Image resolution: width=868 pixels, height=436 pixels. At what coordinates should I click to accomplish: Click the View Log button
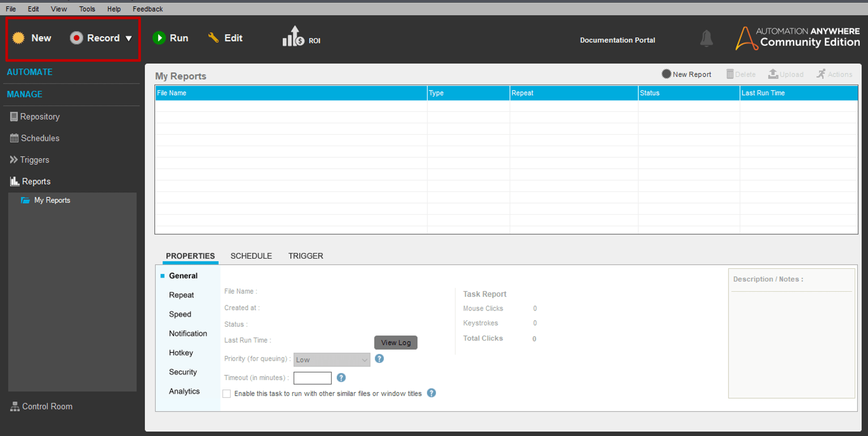[x=396, y=342]
